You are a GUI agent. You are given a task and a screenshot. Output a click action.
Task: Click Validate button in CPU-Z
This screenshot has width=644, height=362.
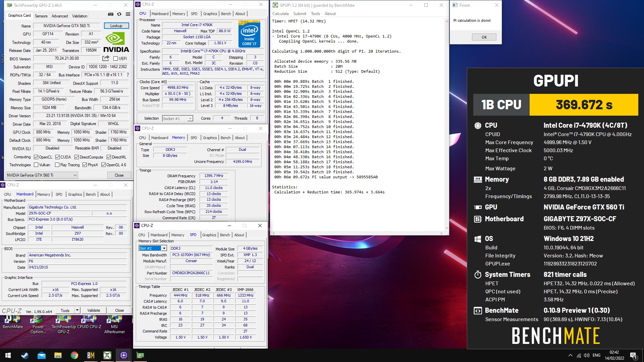click(x=94, y=310)
